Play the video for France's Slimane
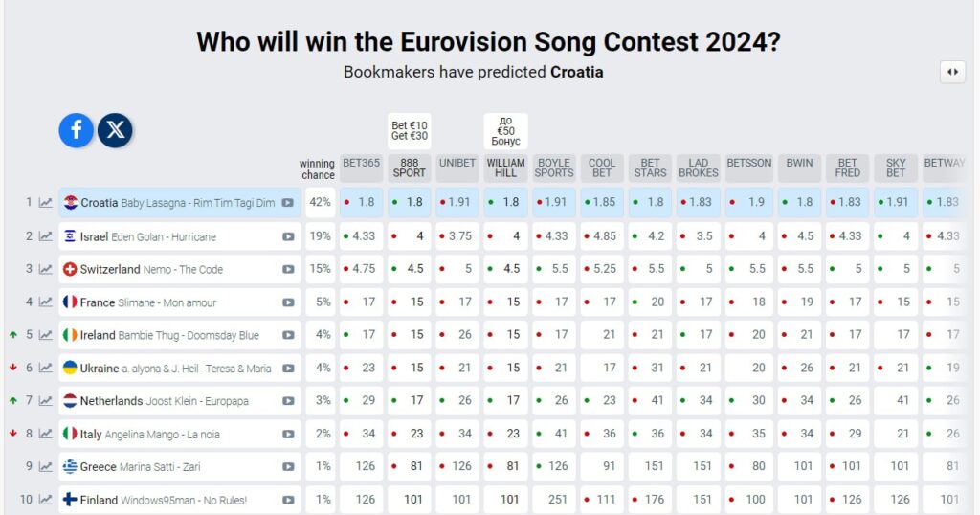Image resolution: width=980 pixels, height=515 pixels. (x=288, y=302)
